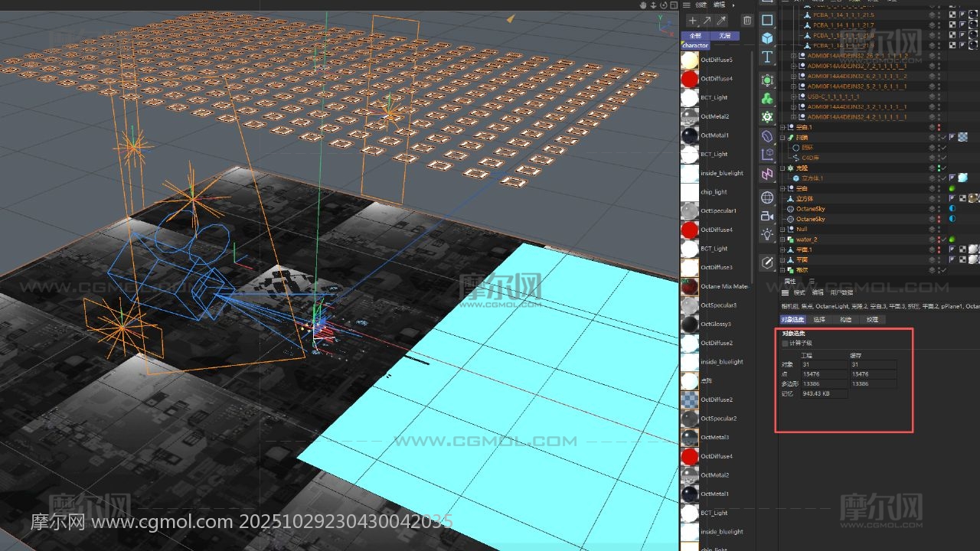Select the red OctDiffuse4 material swatch
This screenshot has height=551, width=980.
pyautogui.click(x=690, y=79)
